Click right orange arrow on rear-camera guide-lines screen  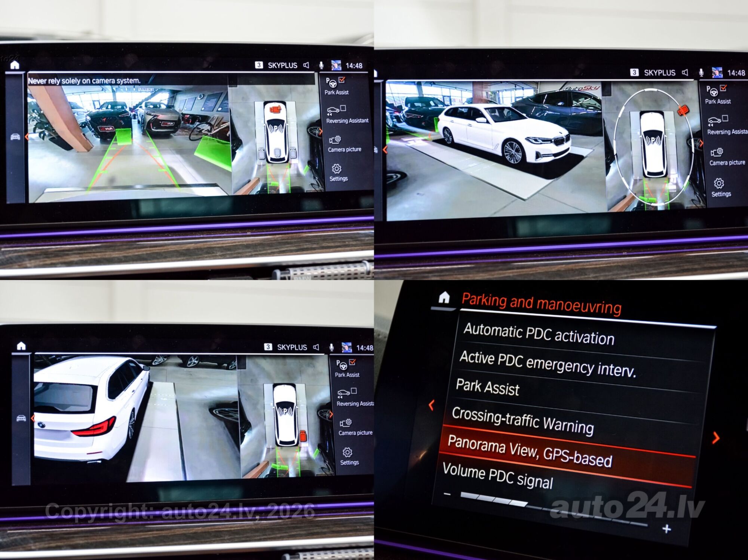point(320,132)
